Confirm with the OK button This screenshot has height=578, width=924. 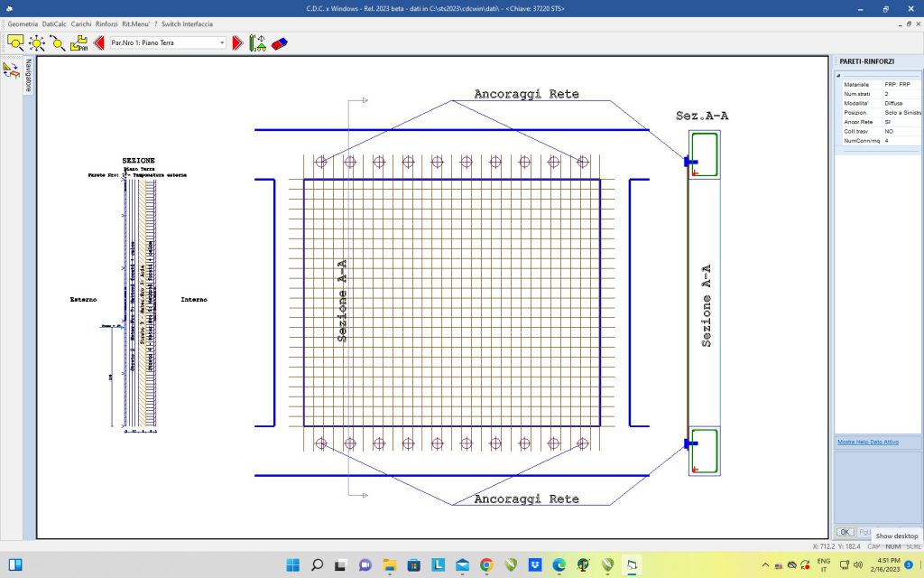click(x=845, y=532)
